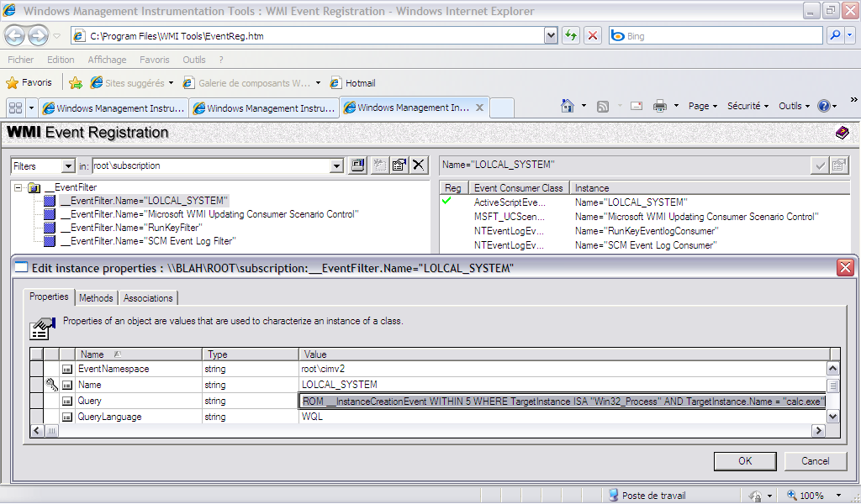861x504 pixels.
Task: Click the Query value field
Action: coord(562,402)
